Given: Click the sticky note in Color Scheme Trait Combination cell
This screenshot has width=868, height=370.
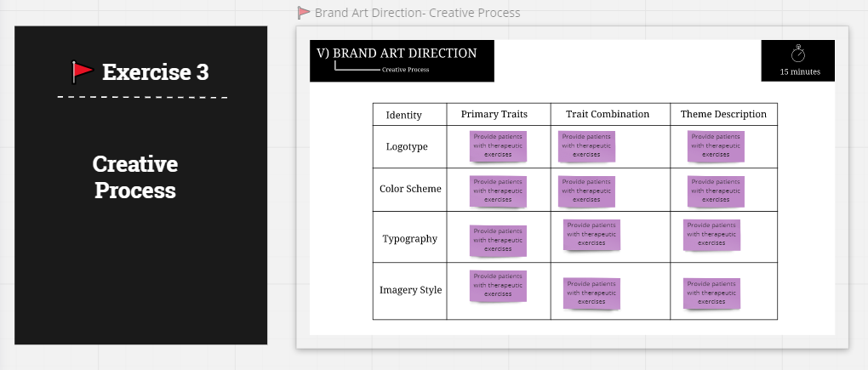Looking at the screenshot, I should pos(586,191).
